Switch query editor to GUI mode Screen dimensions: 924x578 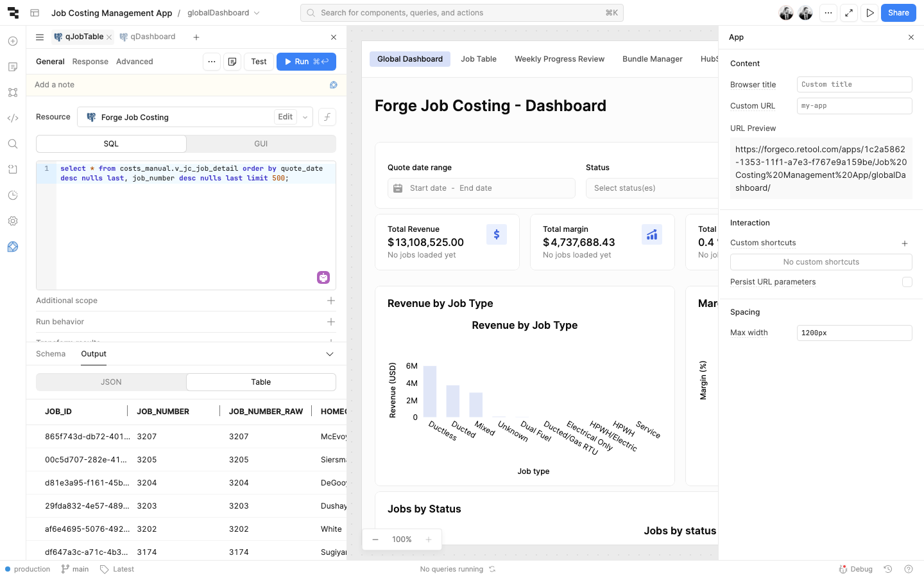(261, 144)
